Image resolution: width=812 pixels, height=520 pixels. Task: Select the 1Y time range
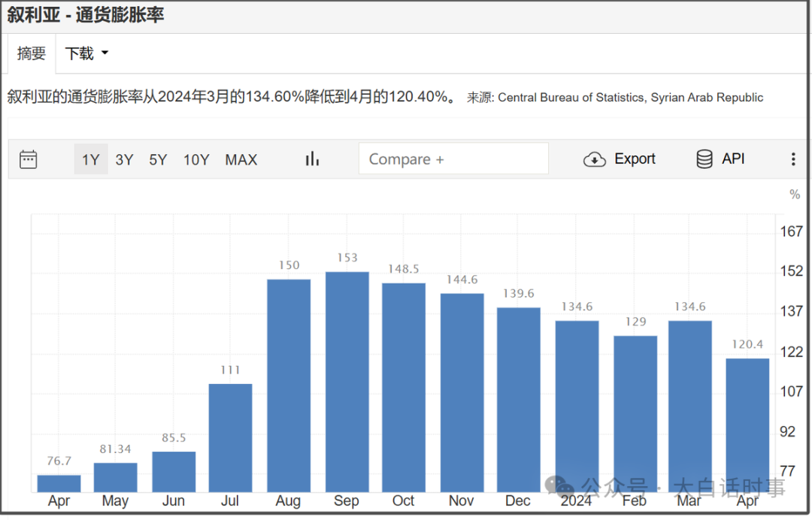(91, 159)
